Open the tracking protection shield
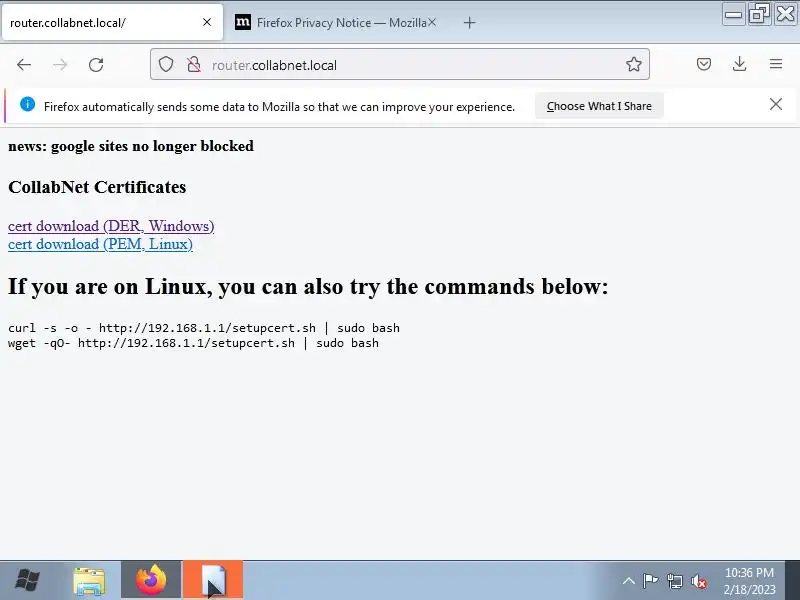 point(166,64)
